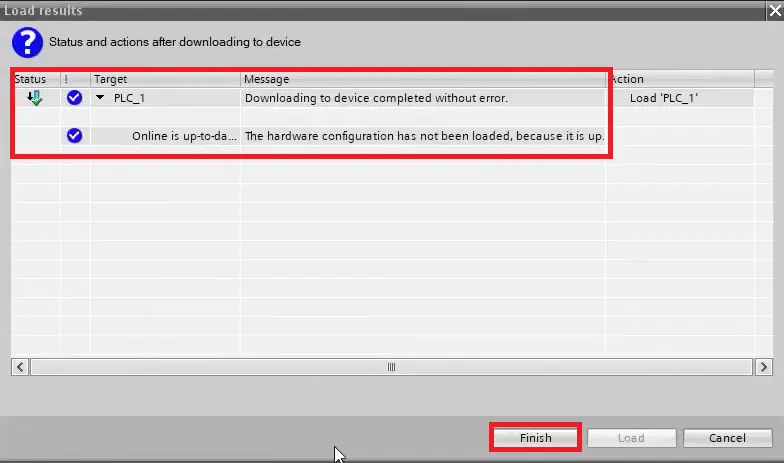
Task: Click the Target column header
Action: tap(165, 79)
